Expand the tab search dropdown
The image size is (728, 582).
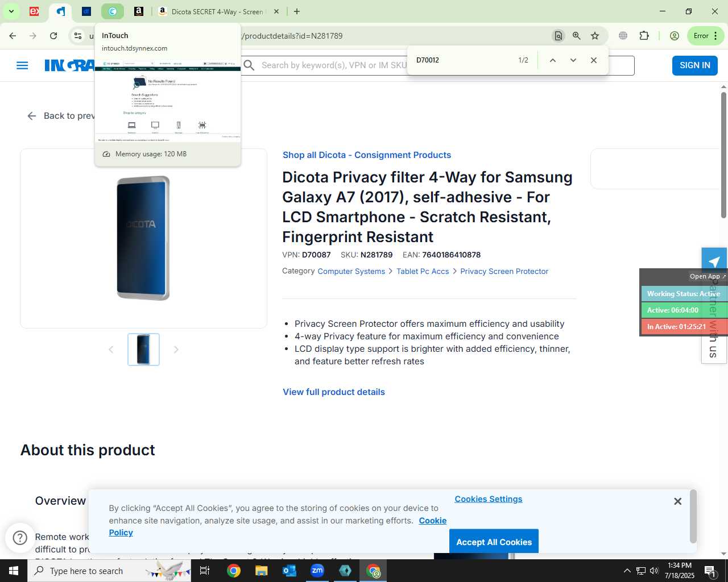[11, 11]
